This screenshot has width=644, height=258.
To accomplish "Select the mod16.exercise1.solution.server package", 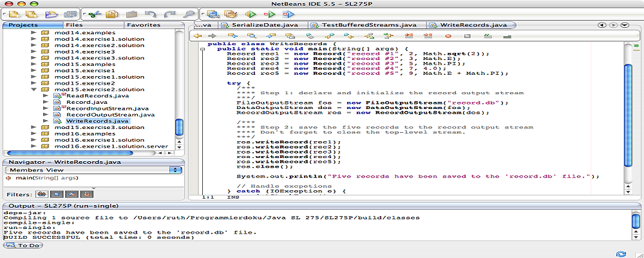I will pos(111,146).
